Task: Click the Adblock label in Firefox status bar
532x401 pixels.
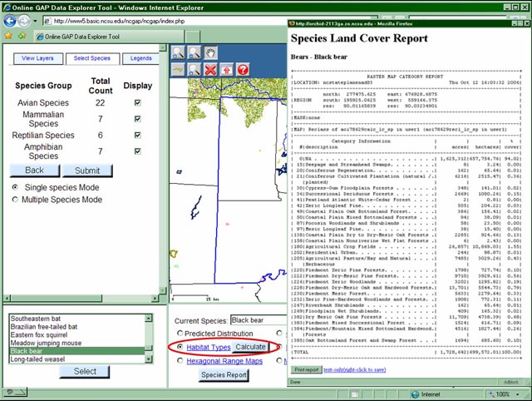Action: click(x=511, y=382)
